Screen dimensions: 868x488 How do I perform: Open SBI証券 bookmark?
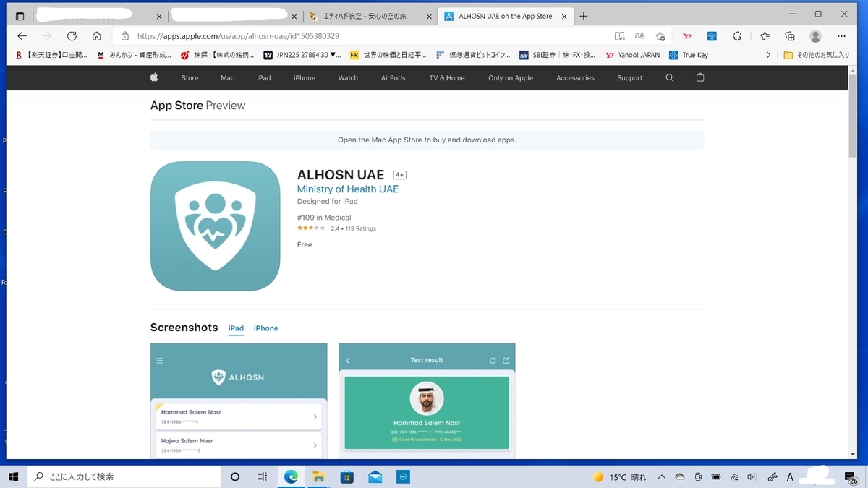(557, 55)
